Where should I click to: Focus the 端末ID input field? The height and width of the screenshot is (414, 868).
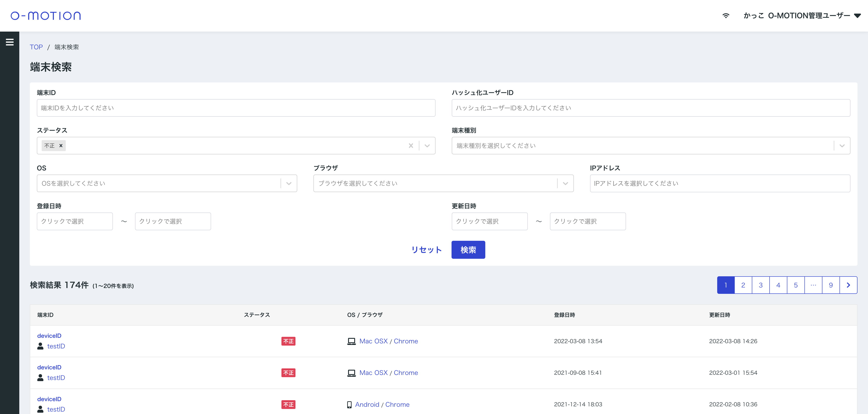[236, 108]
